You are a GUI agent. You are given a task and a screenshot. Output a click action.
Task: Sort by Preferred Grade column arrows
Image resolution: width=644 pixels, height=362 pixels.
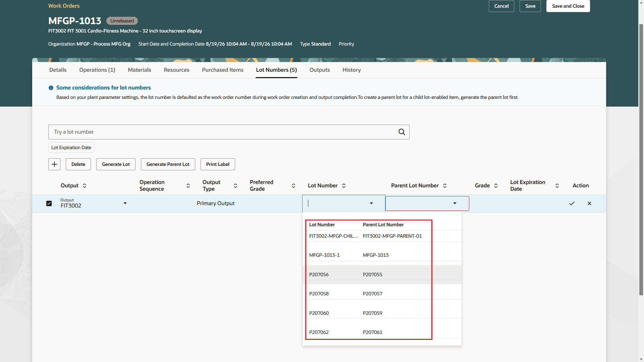click(x=293, y=186)
